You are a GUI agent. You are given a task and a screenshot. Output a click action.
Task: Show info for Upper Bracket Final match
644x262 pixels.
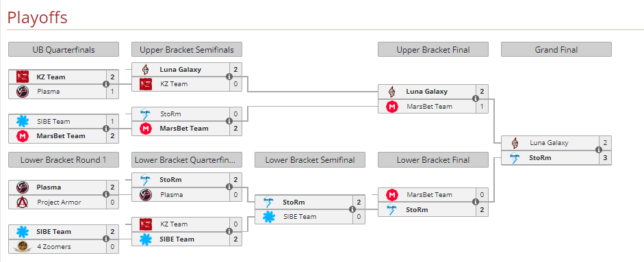tap(476, 99)
